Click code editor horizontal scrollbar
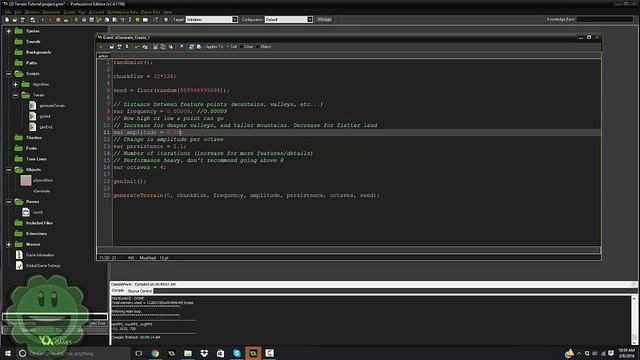This screenshot has height=360, width=640. [x=349, y=249]
